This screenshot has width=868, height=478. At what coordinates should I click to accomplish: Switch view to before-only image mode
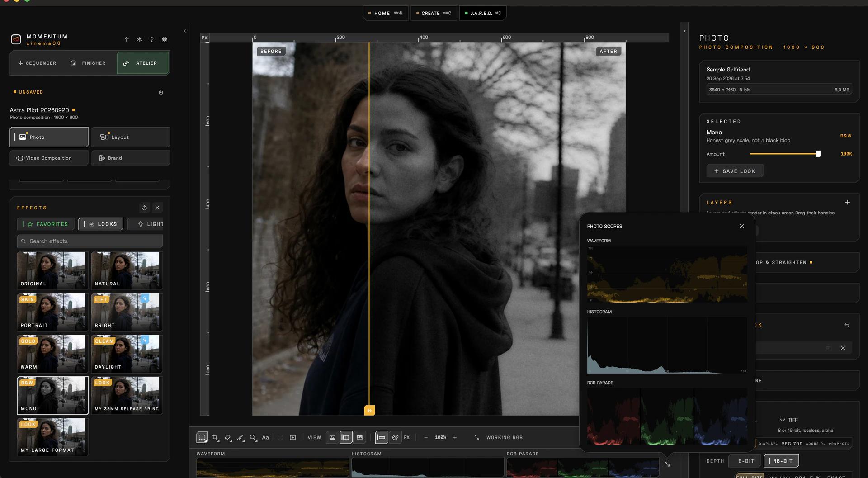click(332, 437)
